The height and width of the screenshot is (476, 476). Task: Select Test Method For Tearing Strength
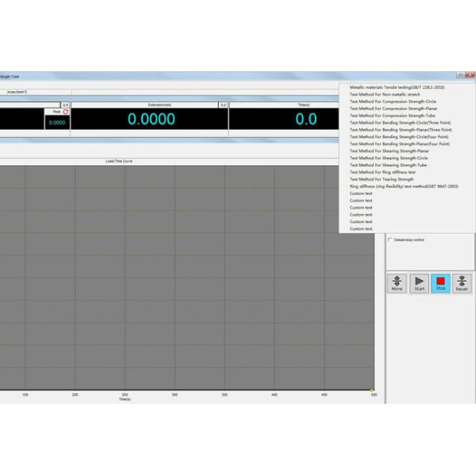pyautogui.click(x=382, y=179)
